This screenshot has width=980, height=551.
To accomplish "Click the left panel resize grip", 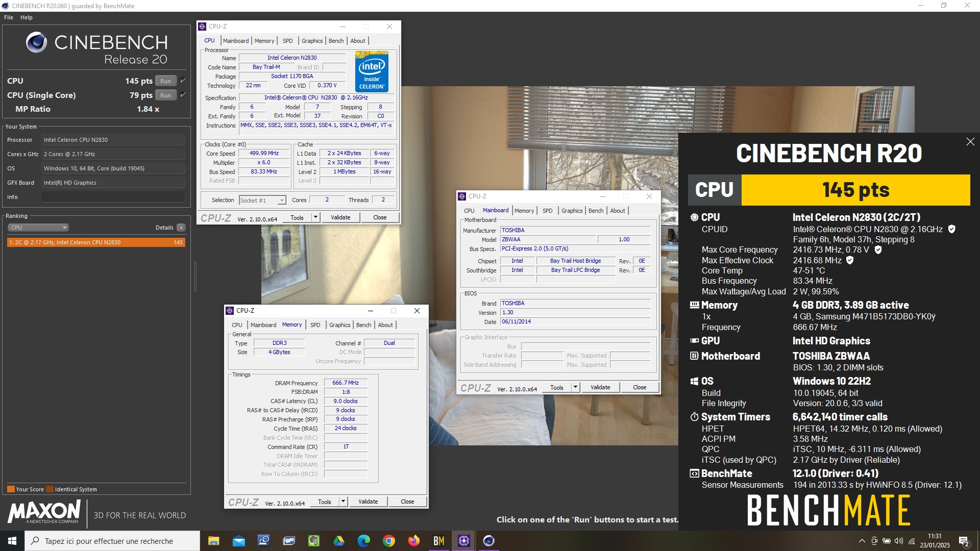I will click(x=195, y=275).
